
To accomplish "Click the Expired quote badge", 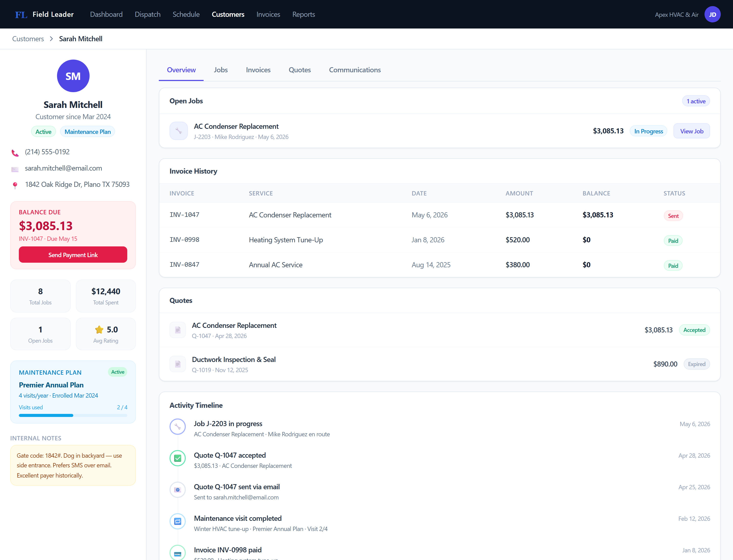I will pos(697,364).
